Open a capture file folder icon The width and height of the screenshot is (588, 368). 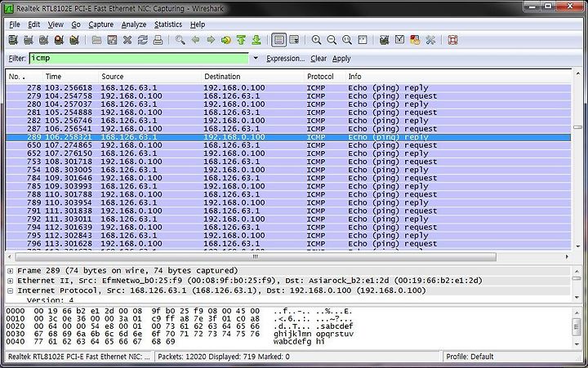tap(96, 40)
